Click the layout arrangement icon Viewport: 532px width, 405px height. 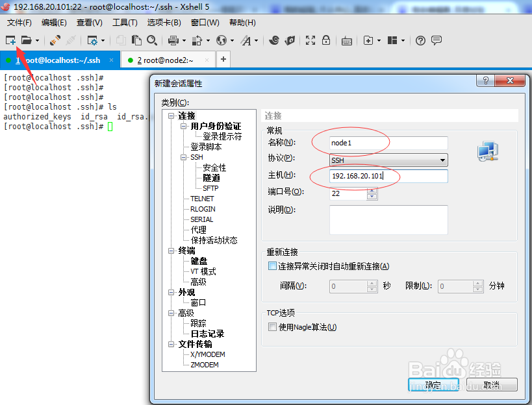392,40
